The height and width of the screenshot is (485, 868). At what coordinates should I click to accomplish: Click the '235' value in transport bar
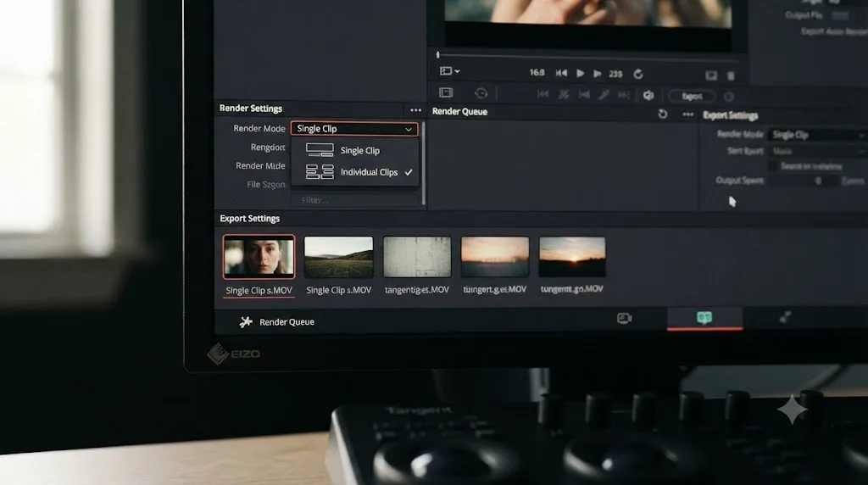pyautogui.click(x=615, y=74)
